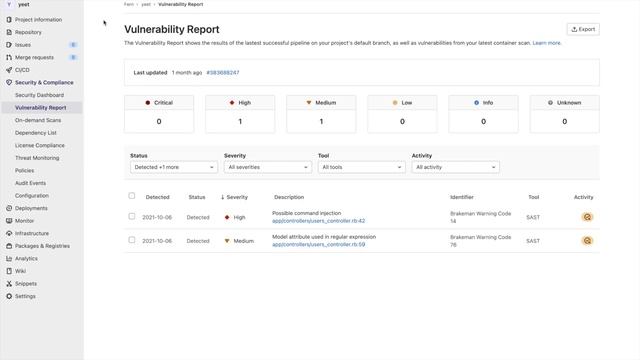Click the Deployments sidebar icon
Screen dimensions: 640x360
coord(9,208)
